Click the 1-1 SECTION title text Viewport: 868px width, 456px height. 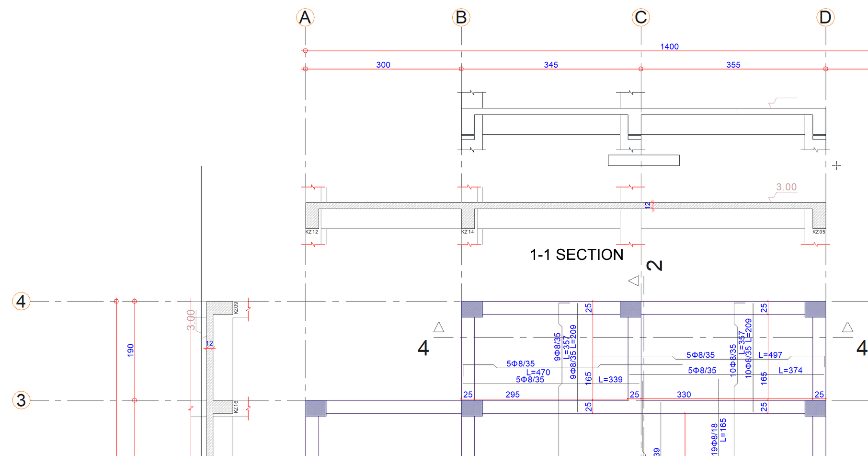coord(576,255)
